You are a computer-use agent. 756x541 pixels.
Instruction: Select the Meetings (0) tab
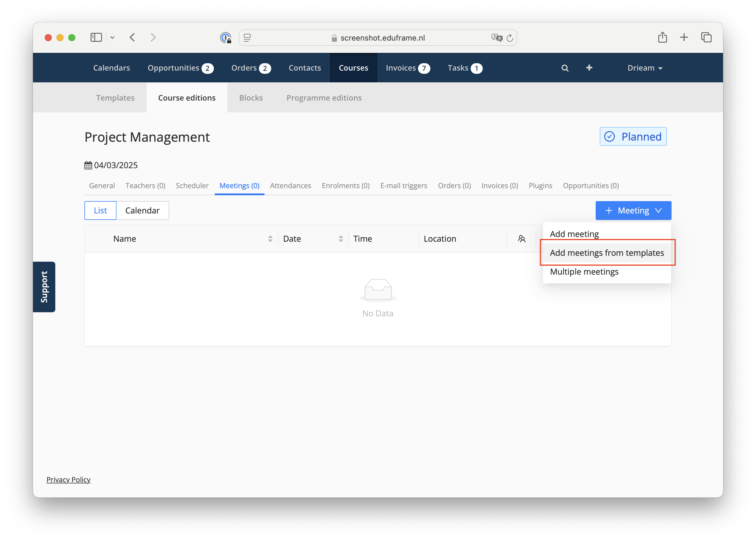(x=239, y=186)
